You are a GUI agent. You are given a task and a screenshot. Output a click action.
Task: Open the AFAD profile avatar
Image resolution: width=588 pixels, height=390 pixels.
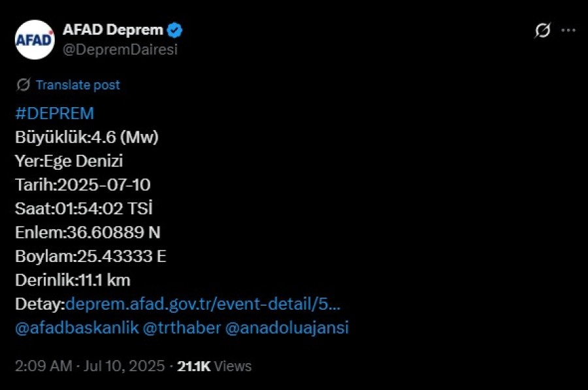coord(35,40)
